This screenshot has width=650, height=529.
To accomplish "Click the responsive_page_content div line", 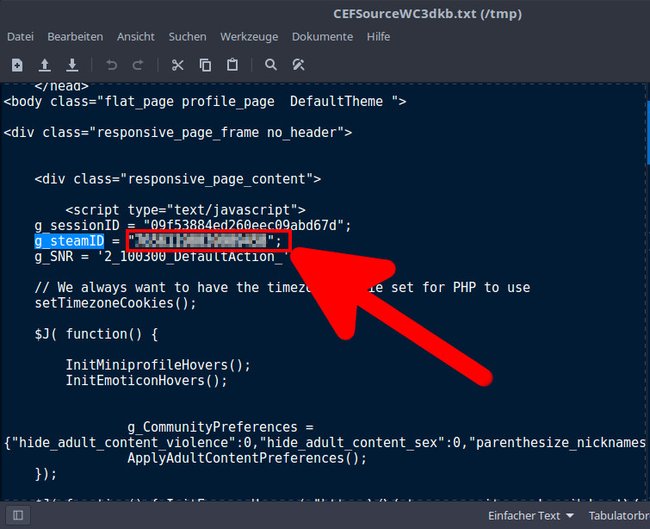I will pyautogui.click(x=178, y=179).
